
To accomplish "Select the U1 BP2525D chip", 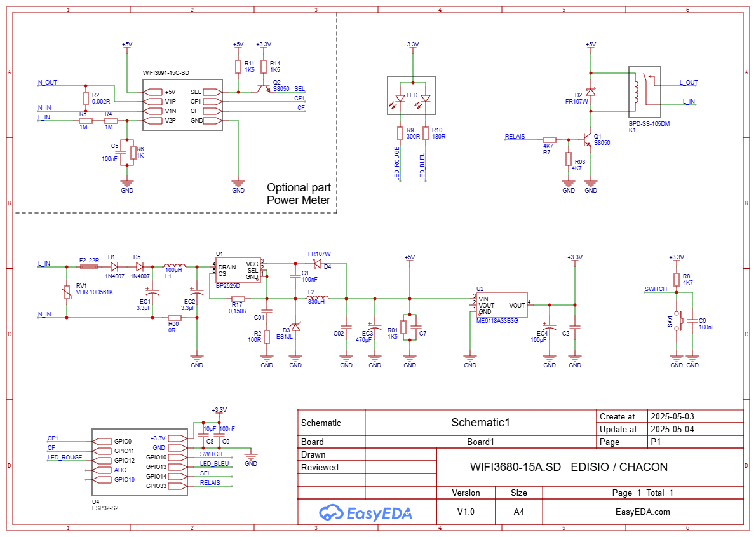I will (238, 269).
